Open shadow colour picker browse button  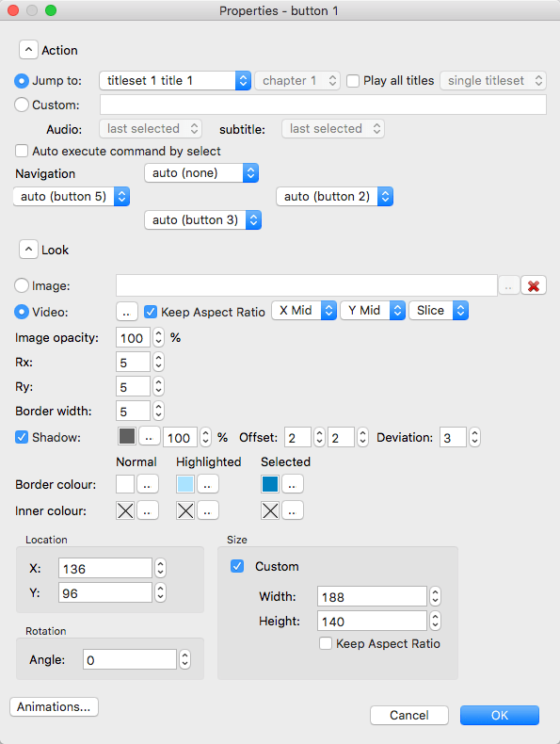tap(149, 437)
